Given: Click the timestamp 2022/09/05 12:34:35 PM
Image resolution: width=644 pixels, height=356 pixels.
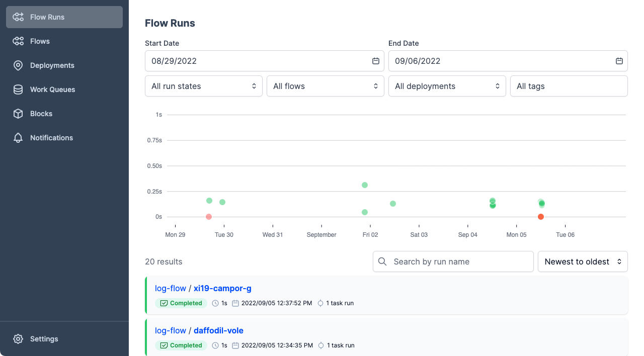Looking at the screenshot, I should click(x=277, y=345).
